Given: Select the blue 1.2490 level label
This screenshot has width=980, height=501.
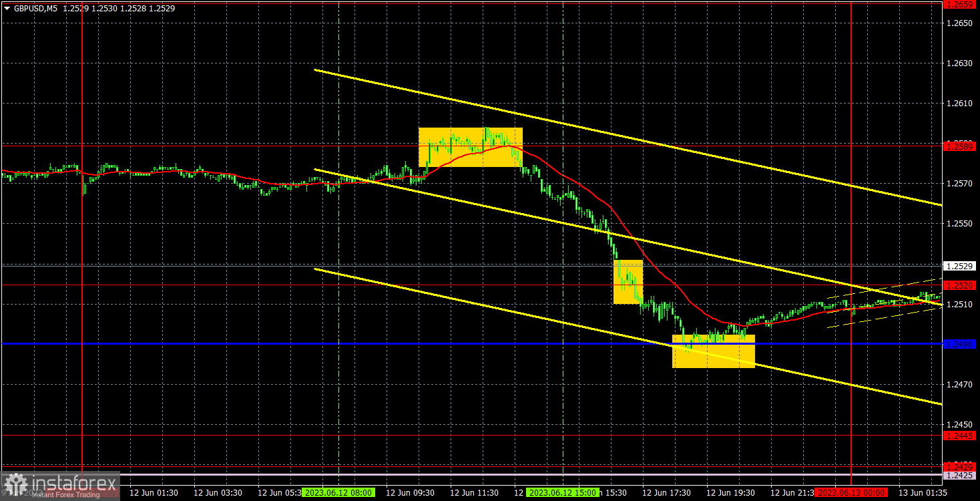Looking at the screenshot, I should pos(961,344).
